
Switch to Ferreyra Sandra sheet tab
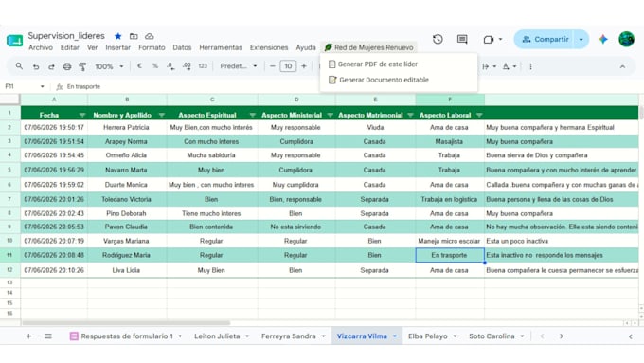click(288, 336)
